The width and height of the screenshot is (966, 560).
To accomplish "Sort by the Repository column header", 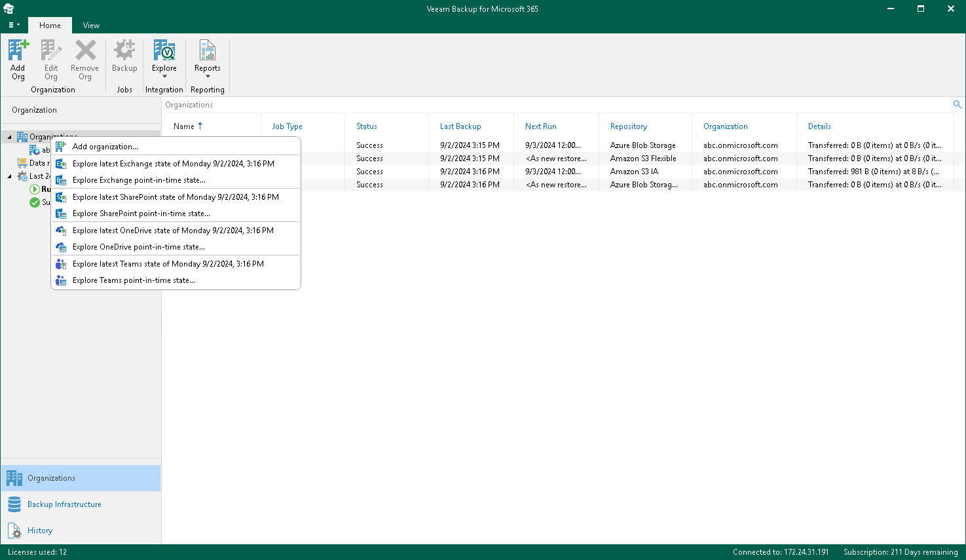I will pyautogui.click(x=629, y=126).
